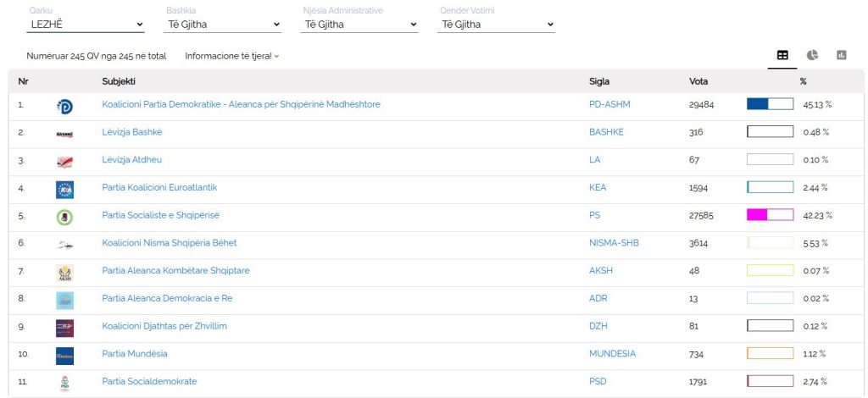
Task: Open the Bashkia dropdown
Action: [223, 25]
